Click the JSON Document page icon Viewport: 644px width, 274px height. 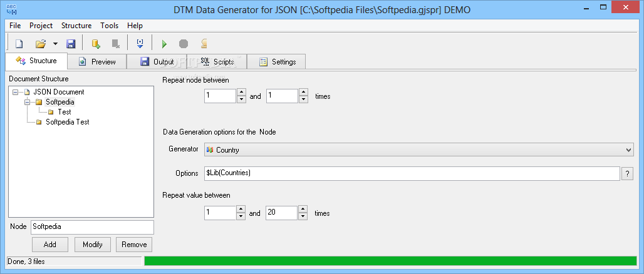[x=27, y=92]
